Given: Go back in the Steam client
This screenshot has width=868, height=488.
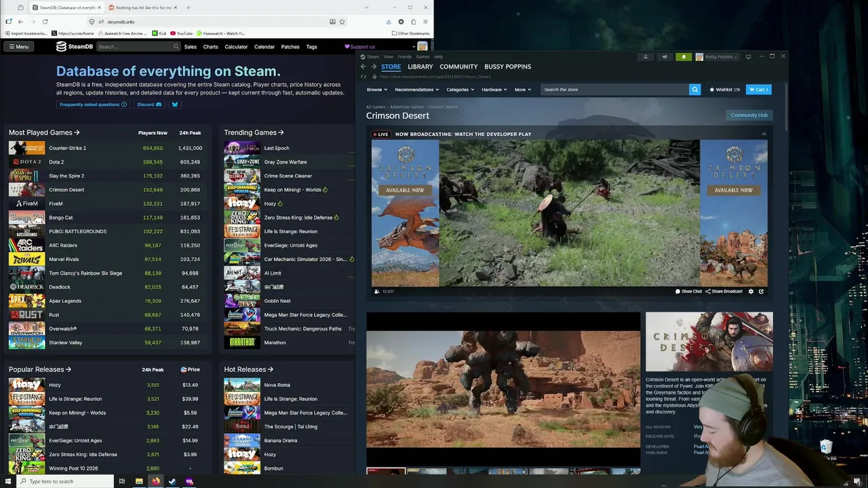Looking at the screenshot, I should click(363, 66).
